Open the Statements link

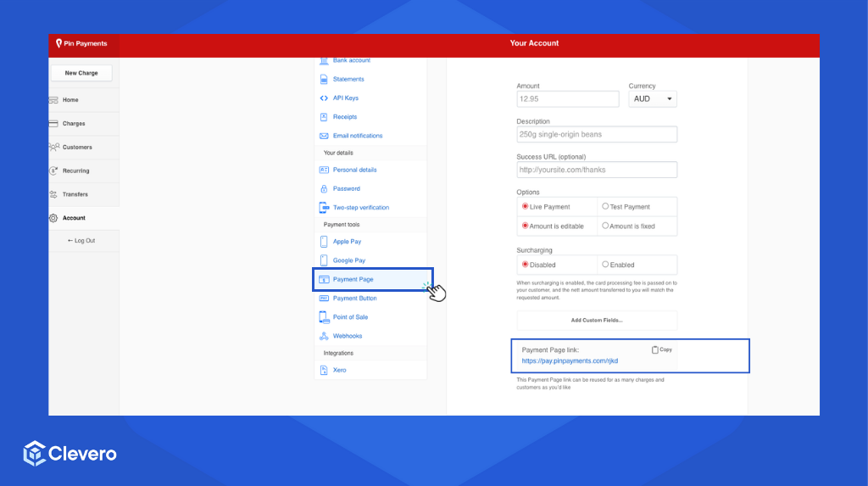pos(348,79)
